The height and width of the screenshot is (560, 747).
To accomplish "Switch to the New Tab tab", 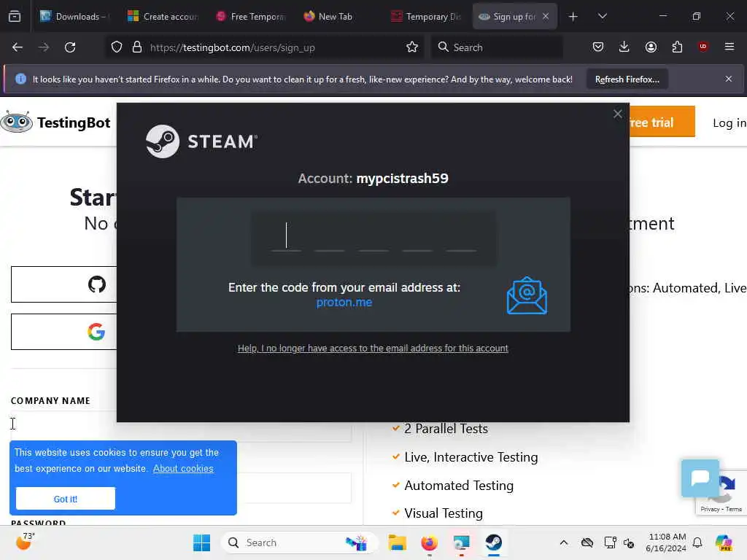I will 338,16.
